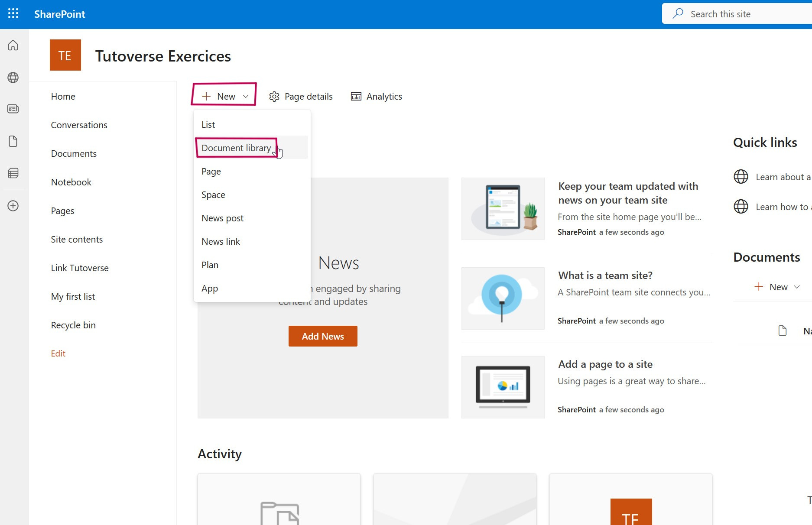
Task: Select Document library from the New menu
Action: tap(250, 148)
